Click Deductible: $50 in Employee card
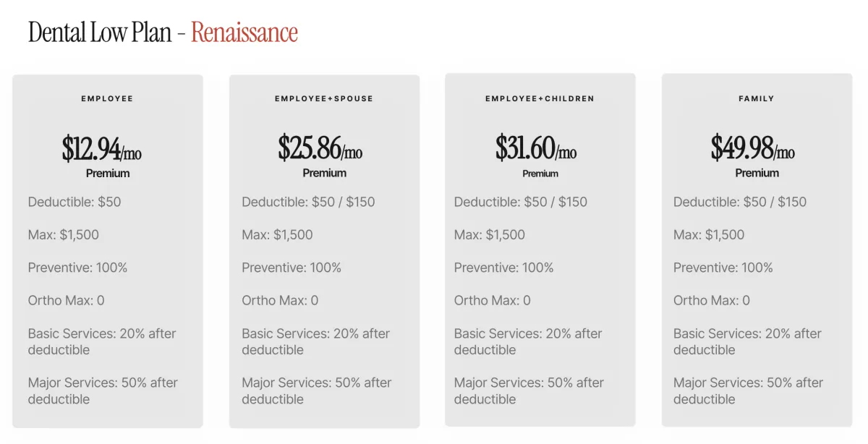Screen dimensions: 868x444 point(75,202)
